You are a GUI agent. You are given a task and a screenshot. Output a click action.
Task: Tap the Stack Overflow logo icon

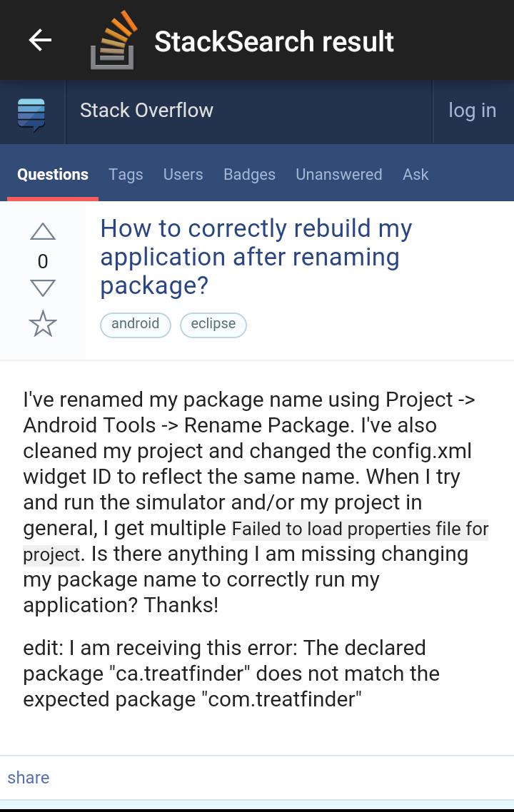pyautogui.click(x=29, y=111)
